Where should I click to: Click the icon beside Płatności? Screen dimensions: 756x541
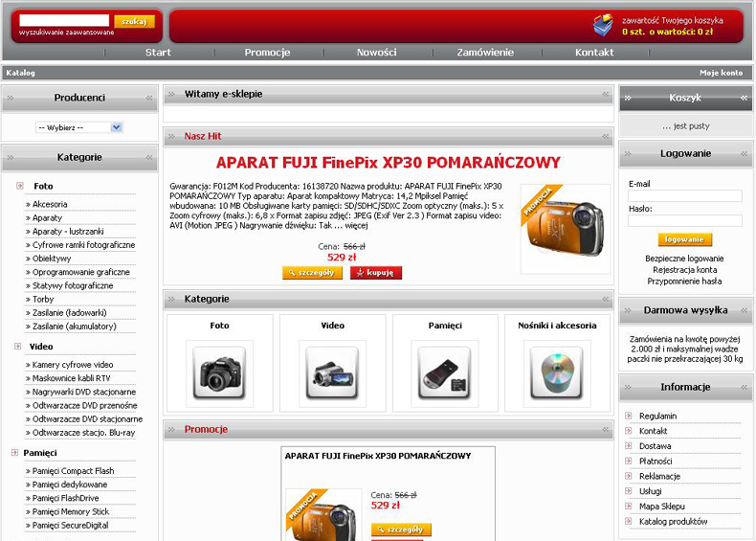click(628, 461)
